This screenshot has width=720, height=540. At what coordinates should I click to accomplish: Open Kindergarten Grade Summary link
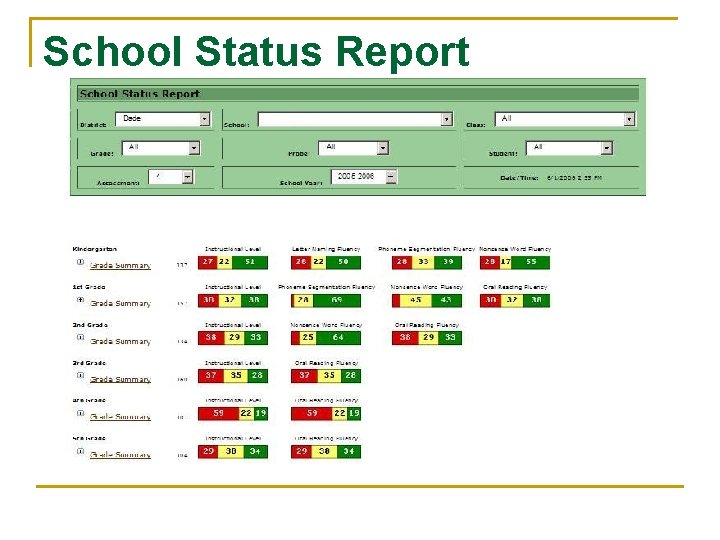click(120, 265)
